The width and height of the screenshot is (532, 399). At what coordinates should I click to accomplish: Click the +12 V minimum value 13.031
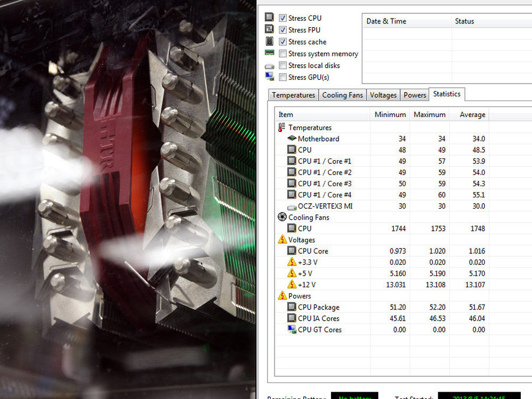click(396, 285)
